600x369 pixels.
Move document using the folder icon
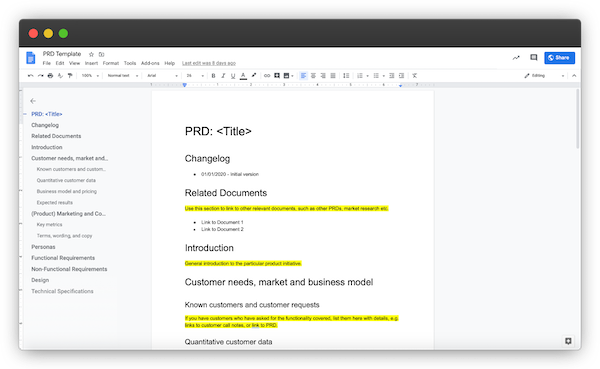tap(101, 54)
